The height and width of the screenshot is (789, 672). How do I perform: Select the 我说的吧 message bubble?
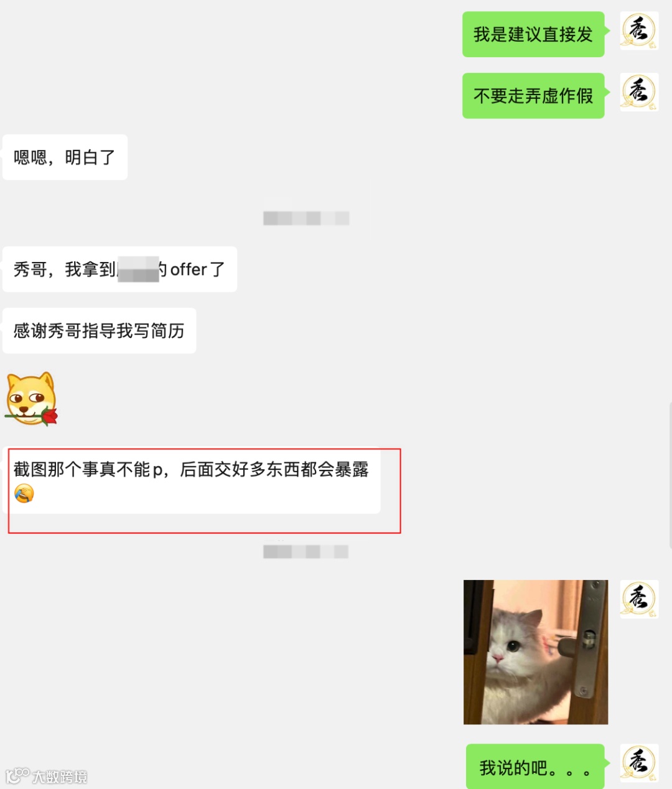point(535,767)
